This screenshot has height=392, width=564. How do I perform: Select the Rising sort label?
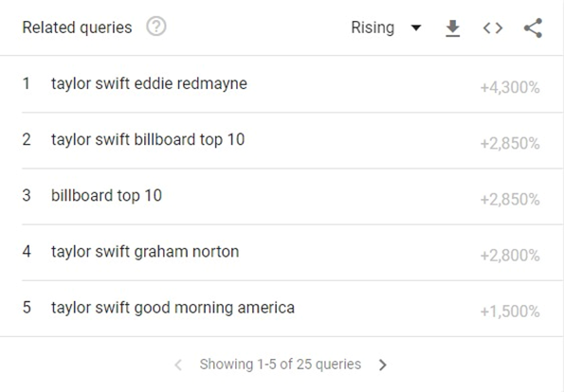pyautogui.click(x=373, y=27)
